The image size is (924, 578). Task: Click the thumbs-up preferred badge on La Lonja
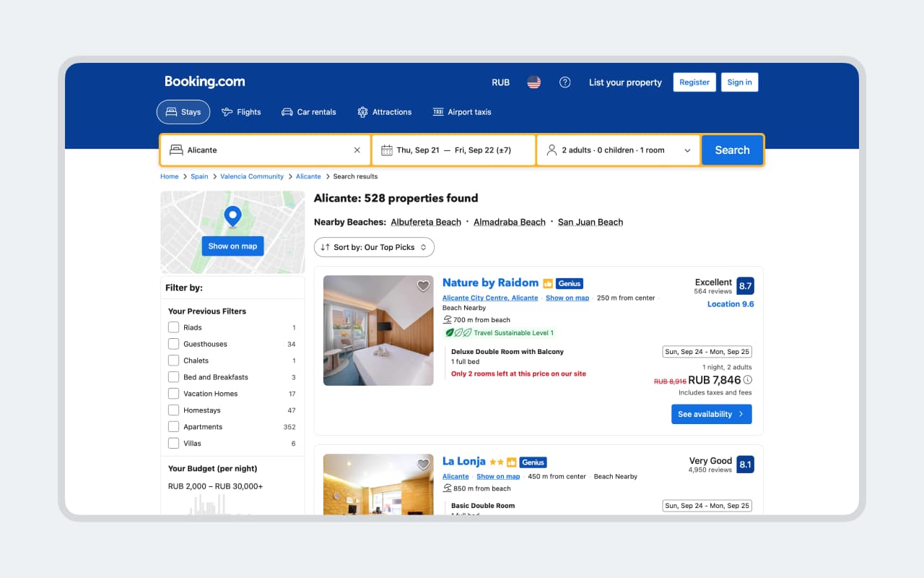click(x=511, y=462)
